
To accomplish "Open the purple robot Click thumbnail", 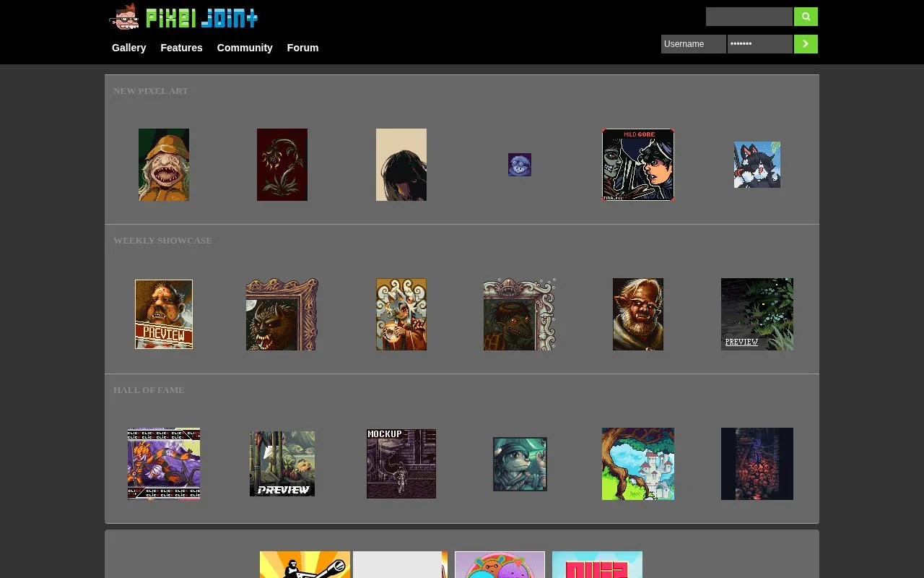I will [164, 464].
